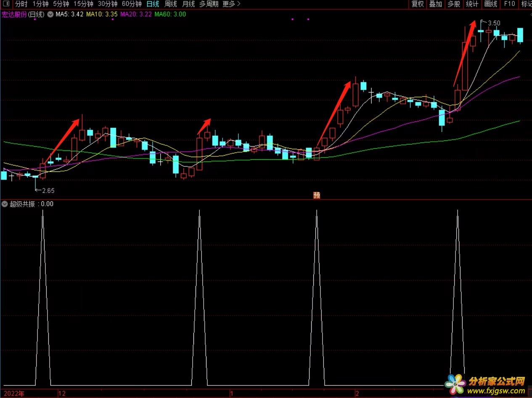The height and width of the screenshot is (398, 532).
Task: Select the 60分钟 period tab
Action: [132, 4]
